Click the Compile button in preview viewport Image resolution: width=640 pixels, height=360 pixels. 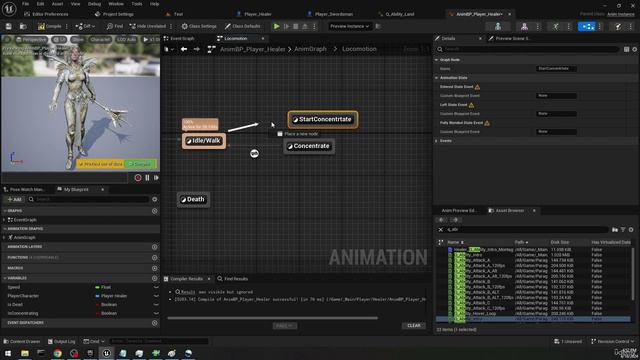coord(140,164)
